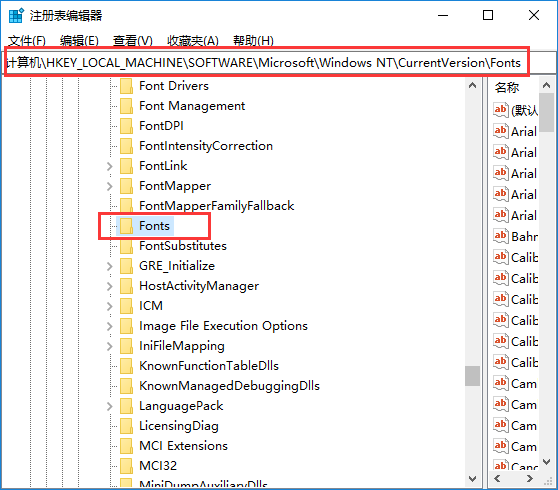Select the Fonts folder icon
Screen dimensions: 558x490
pyautogui.click(x=126, y=226)
